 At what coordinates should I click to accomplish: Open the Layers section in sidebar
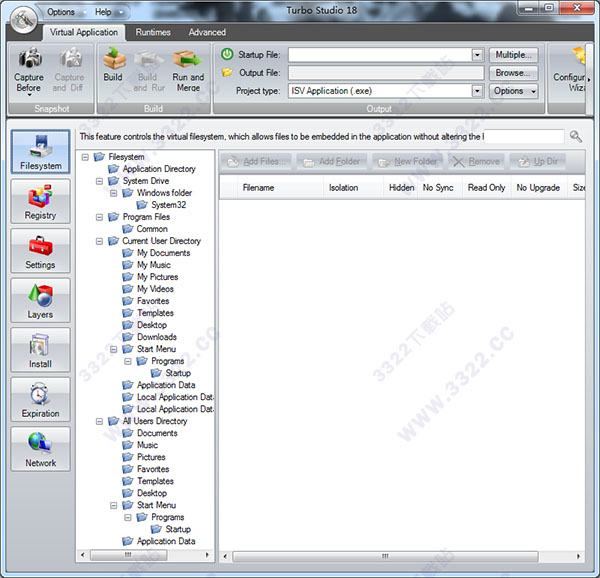tap(41, 300)
